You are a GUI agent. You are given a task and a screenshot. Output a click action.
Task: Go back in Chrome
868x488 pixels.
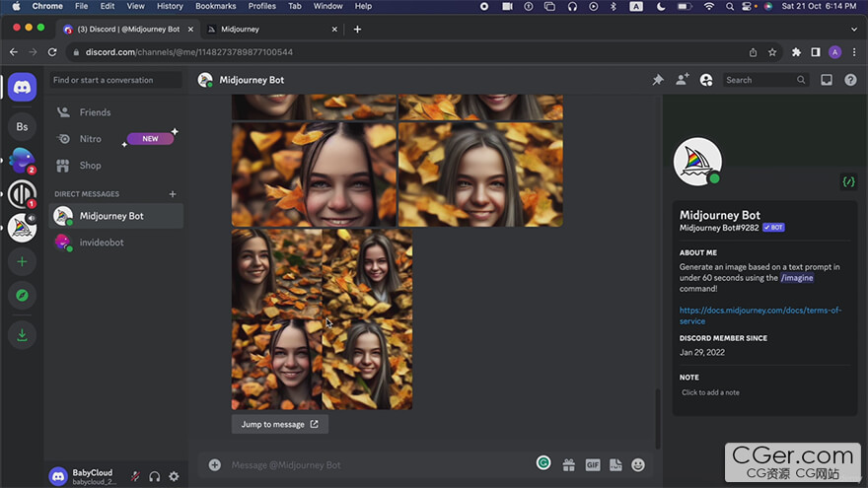(14, 52)
